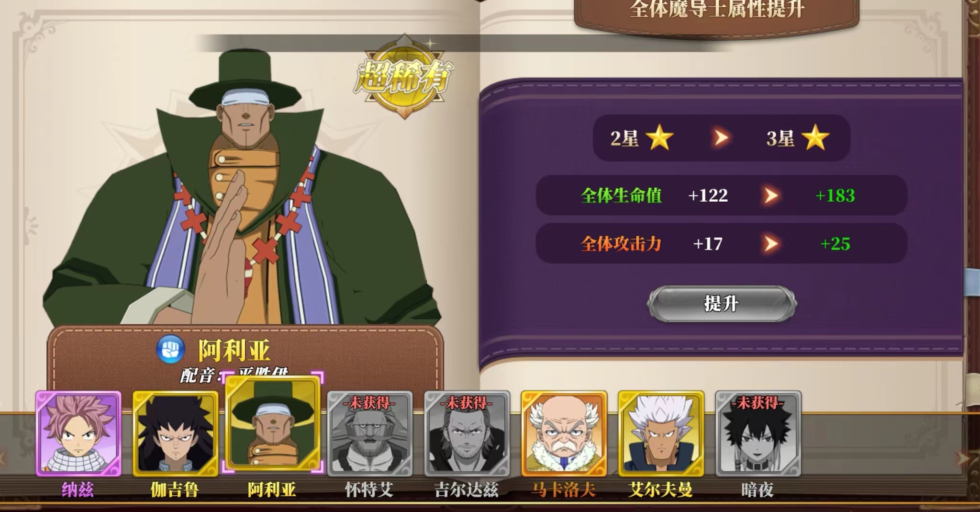Image resolution: width=980 pixels, height=512 pixels.
Task: Select the locked Gildarts (吉尔达兹) portrait
Action: pos(467,433)
